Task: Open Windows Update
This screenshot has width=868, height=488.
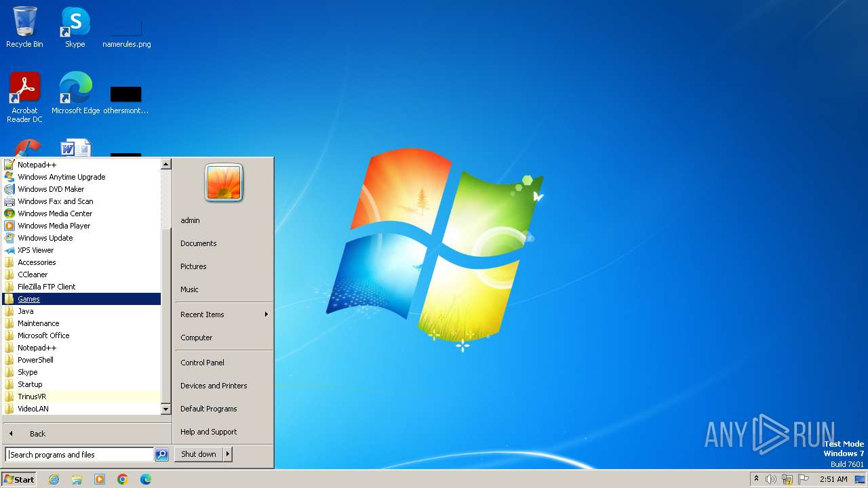Action: click(x=81, y=238)
